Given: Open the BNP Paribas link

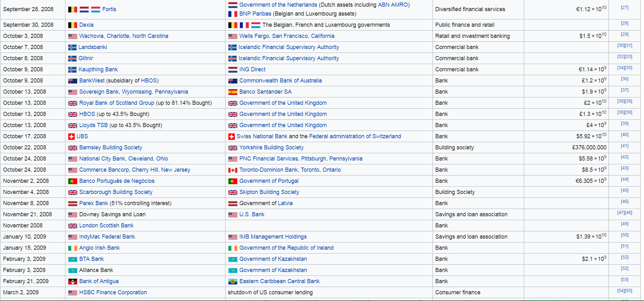Looking at the screenshot, I should [x=255, y=14].
